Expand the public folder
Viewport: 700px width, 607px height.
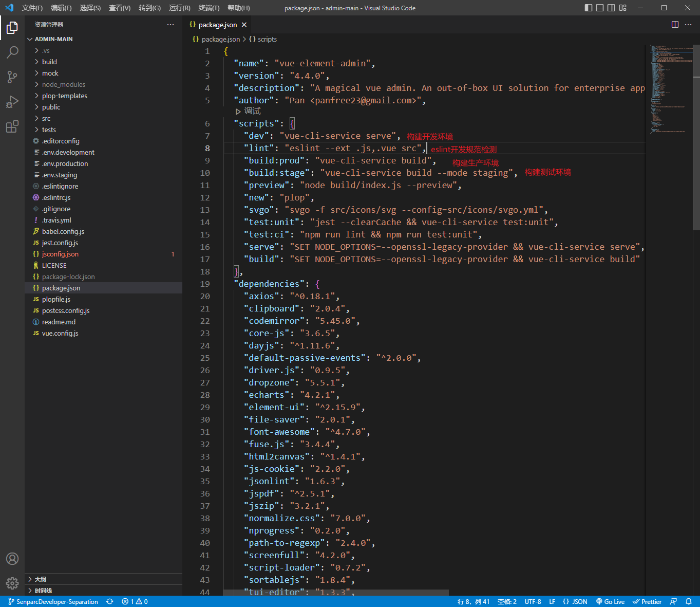[x=103, y=107]
